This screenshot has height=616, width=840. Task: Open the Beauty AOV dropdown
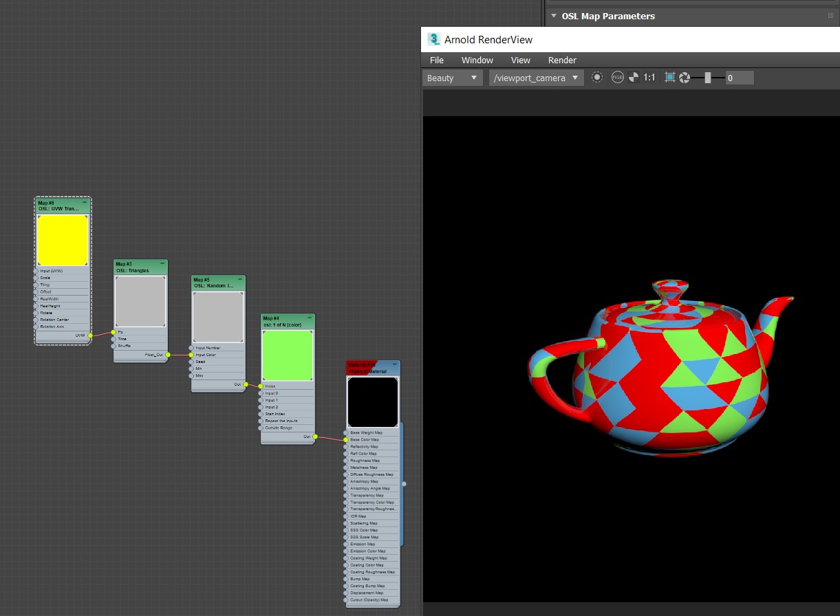[x=452, y=78]
